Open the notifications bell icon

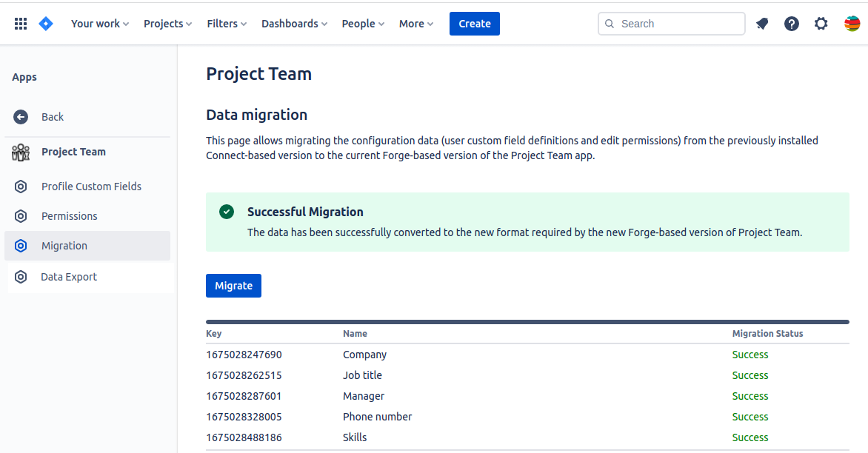point(762,24)
